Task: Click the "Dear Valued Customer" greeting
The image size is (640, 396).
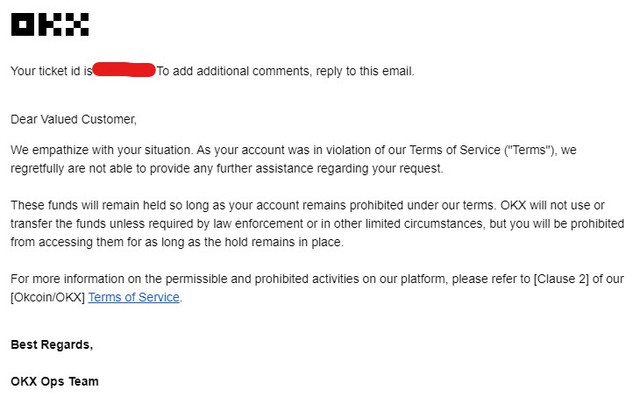Action: coord(73,119)
